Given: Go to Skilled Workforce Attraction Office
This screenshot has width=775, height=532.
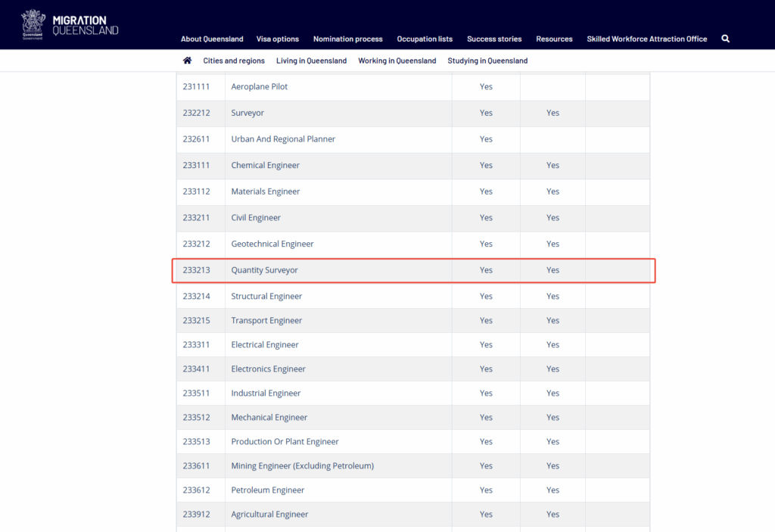Looking at the screenshot, I should pyautogui.click(x=646, y=39).
